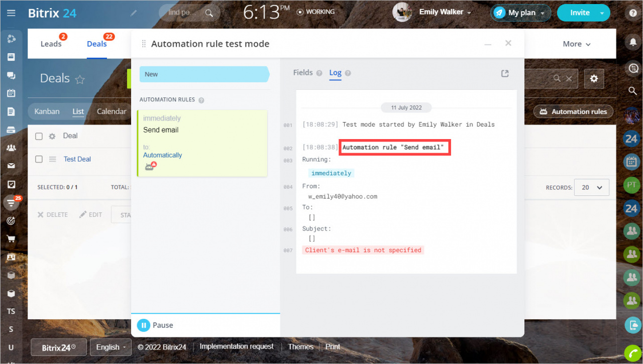643x364 pixels.
Task: Click the Fields help question icon
Action: pyautogui.click(x=319, y=73)
